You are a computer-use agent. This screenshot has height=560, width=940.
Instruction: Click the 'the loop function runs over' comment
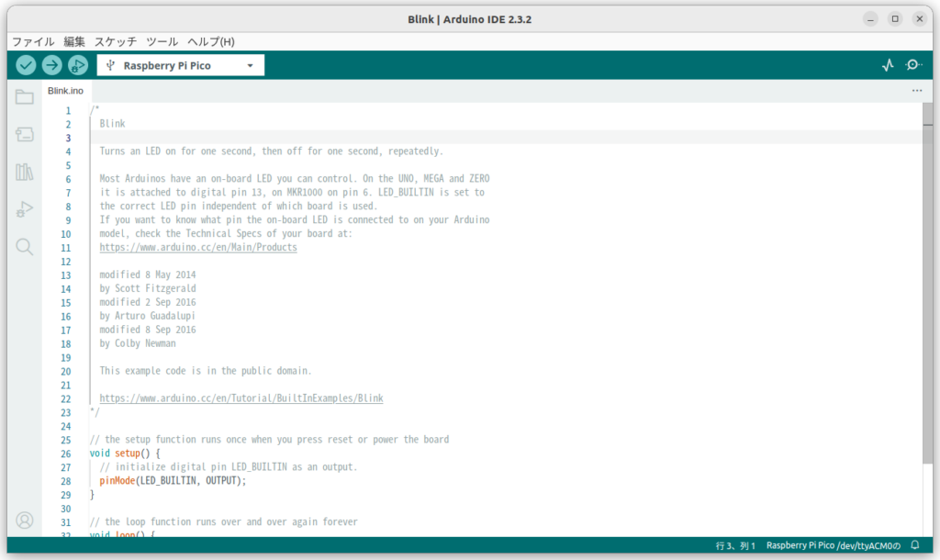pyautogui.click(x=224, y=522)
